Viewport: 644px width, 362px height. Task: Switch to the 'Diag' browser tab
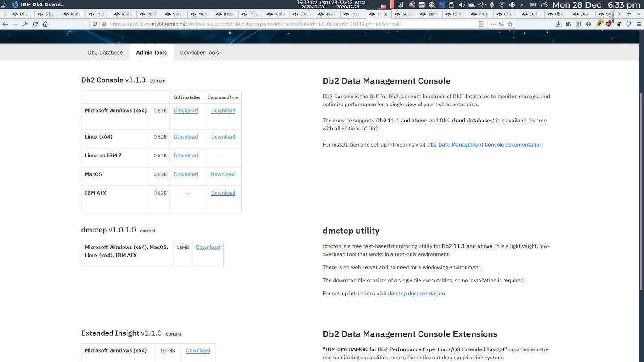click(582, 14)
